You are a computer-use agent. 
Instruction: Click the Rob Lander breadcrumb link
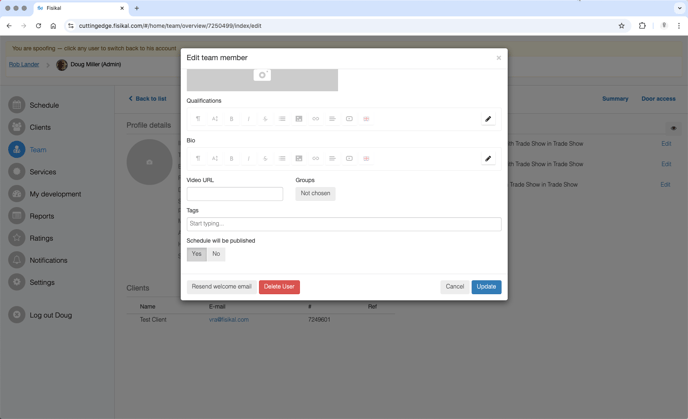click(x=24, y=64)
